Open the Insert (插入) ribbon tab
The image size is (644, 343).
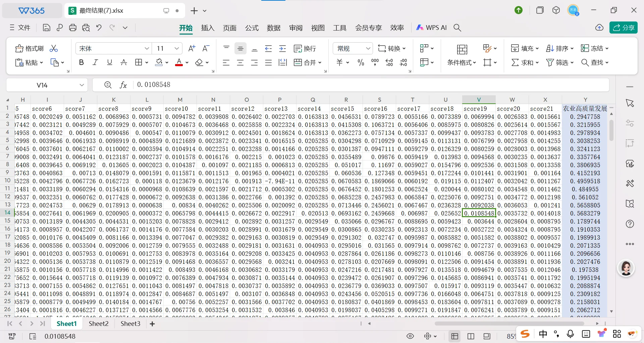pos(208,28)
